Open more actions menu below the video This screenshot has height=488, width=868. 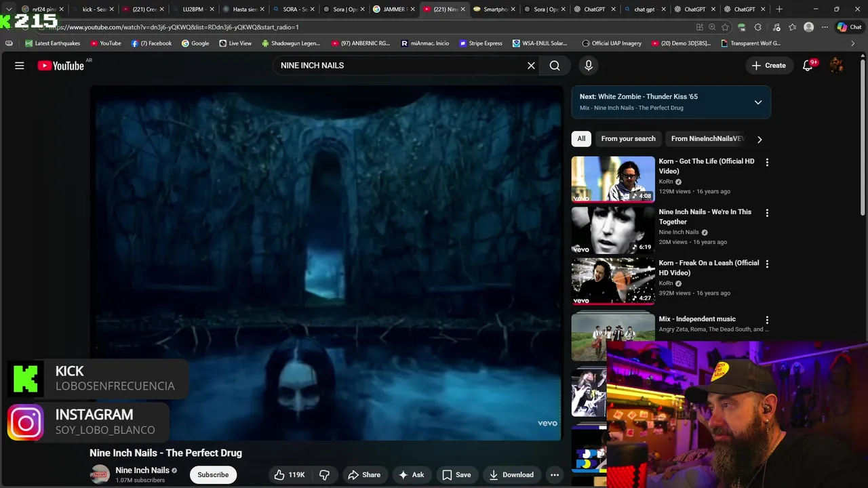[555, 475]
